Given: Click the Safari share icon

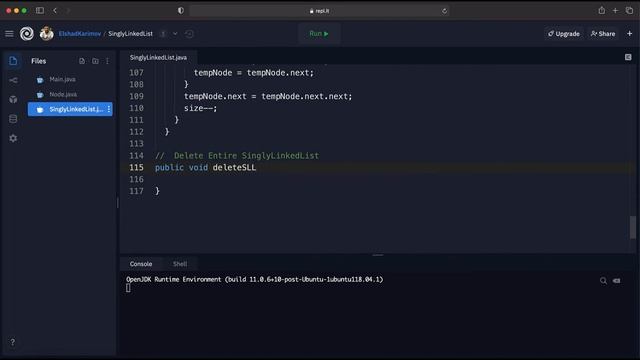Looking at the screenshot, I should tap(602, 11).
